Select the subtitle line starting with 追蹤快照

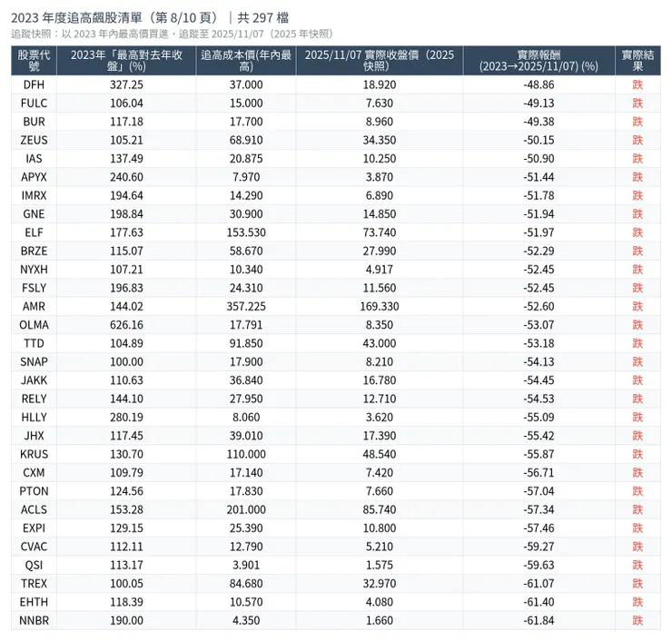tap(173, 34)
